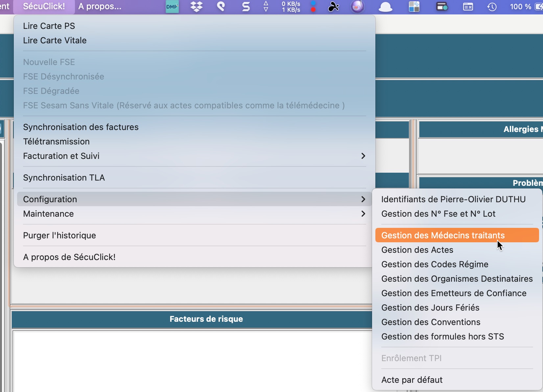Choose Synchronisation des factures
The image size is (543, 392).
195,127
